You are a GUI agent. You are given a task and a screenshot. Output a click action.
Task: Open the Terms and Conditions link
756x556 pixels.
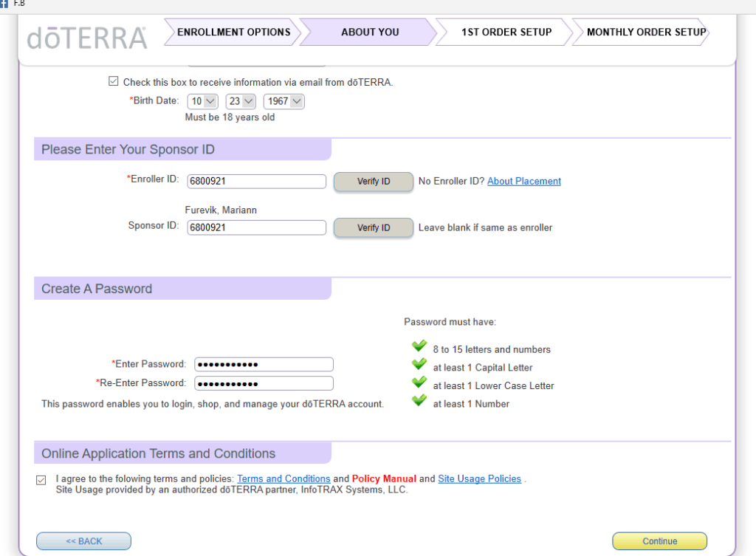click(x=283, y=479)
